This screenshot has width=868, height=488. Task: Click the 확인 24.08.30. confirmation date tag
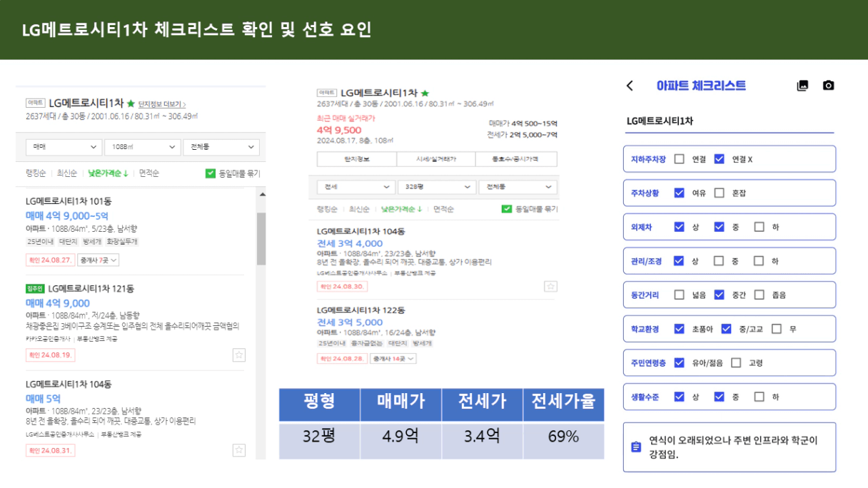click(341, 286)
